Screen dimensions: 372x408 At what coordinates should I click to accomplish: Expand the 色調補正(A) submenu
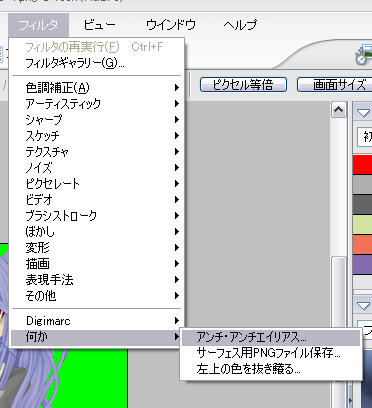97,88
